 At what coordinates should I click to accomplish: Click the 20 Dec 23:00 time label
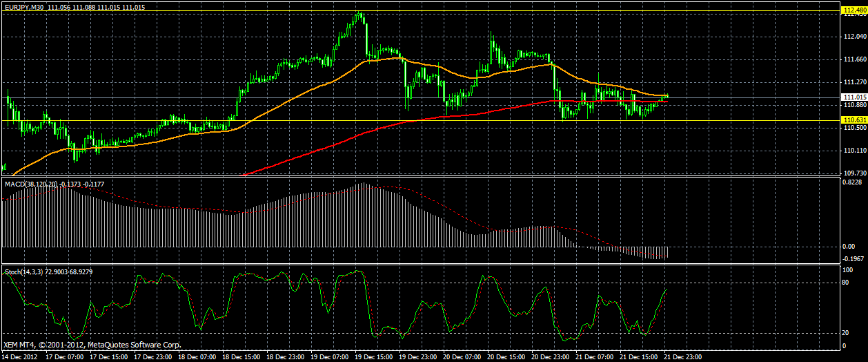click(x=550, y=357)
